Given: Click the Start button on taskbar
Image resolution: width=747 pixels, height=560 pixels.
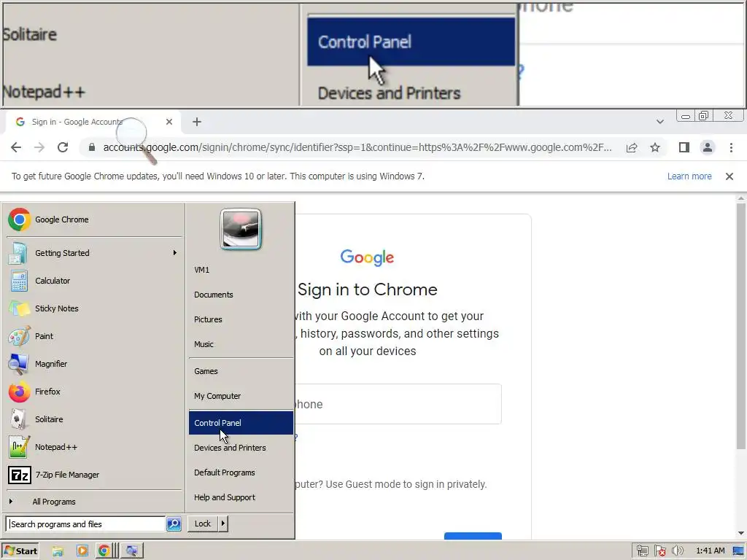Looking at the screenshot, I should (20, 551).
